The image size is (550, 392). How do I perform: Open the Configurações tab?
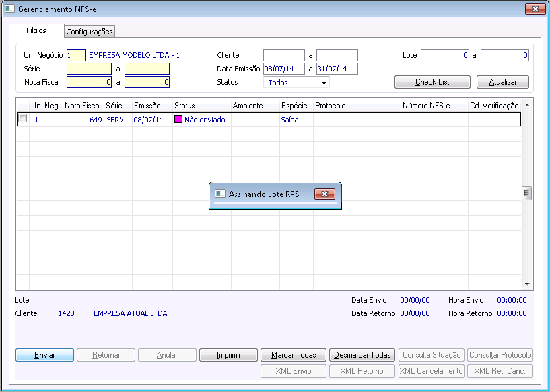(x=90, y=32)
